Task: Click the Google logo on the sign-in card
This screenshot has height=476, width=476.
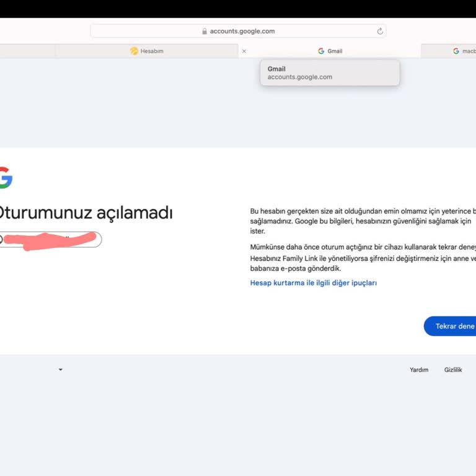Action: click(6, 178)
